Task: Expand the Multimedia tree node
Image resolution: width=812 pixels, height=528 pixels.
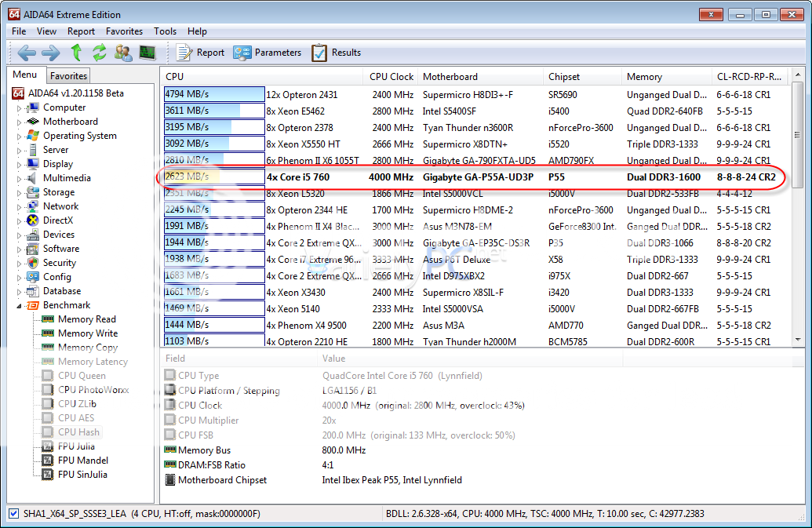Action: pyautogui.click(x=19, y=179)
